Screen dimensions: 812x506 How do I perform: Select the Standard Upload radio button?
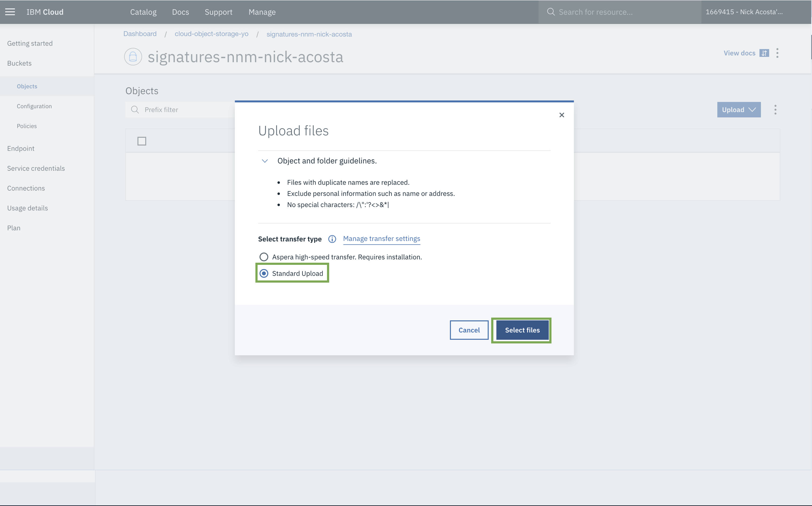point(264,273)
